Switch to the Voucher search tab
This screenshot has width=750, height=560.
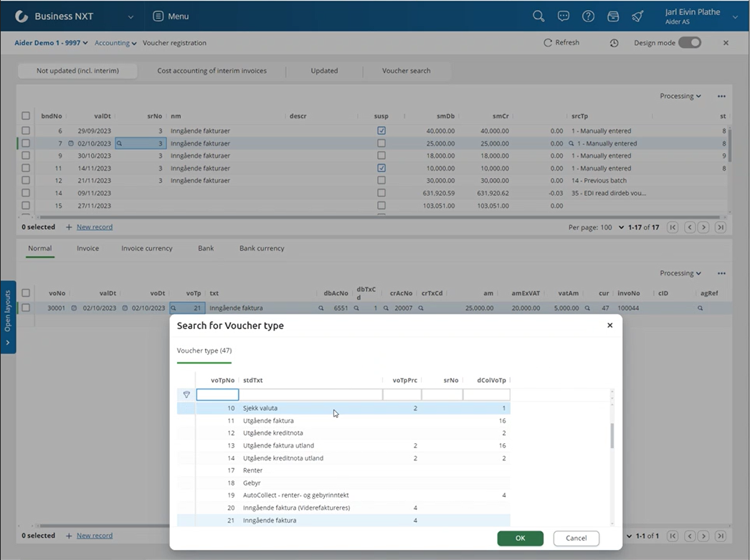pos(407,71)
